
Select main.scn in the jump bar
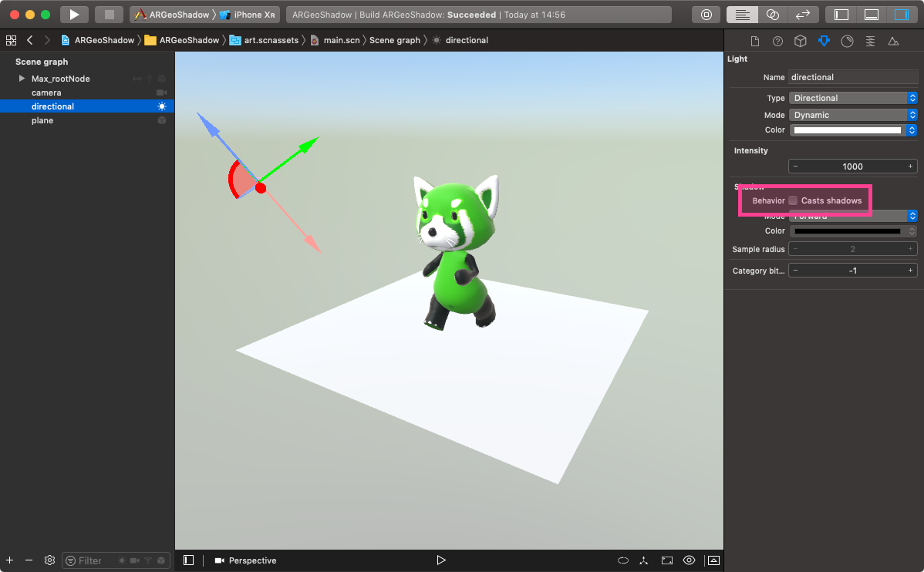point(335,40)
